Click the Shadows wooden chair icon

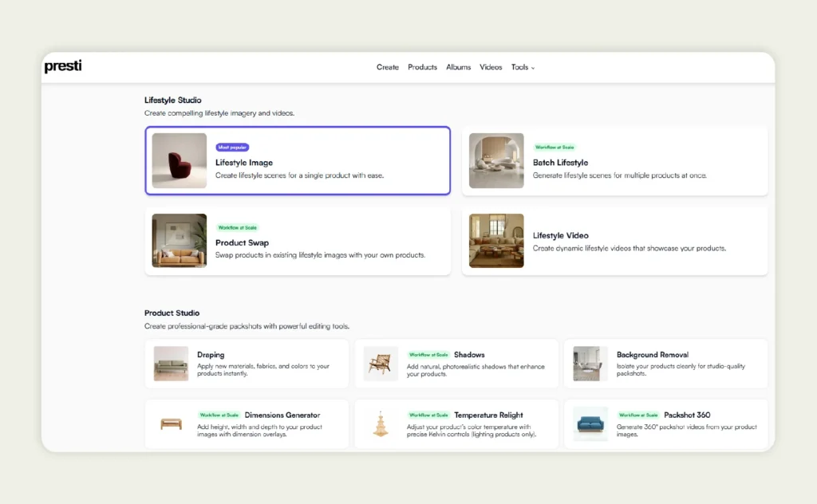coord(380,364)
